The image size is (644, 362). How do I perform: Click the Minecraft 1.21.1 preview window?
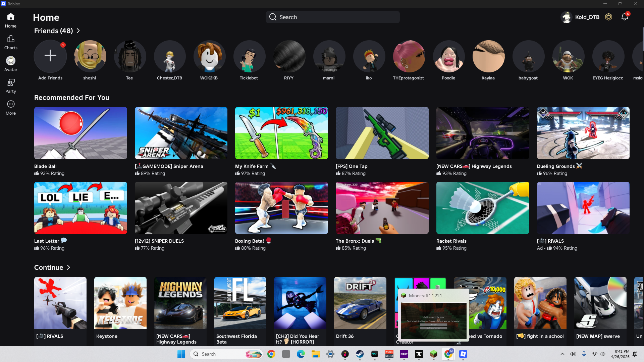pyautogui.click(x=433, y=315)
